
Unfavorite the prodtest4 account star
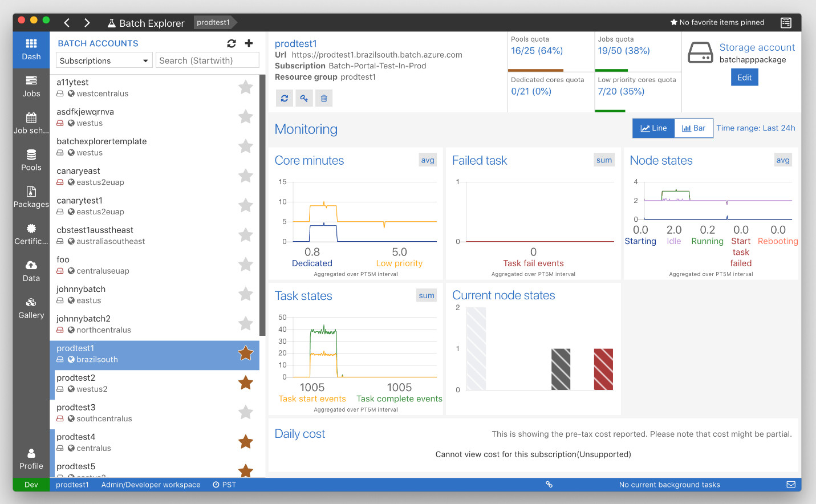pyautogui.click(x=246, y=442)
